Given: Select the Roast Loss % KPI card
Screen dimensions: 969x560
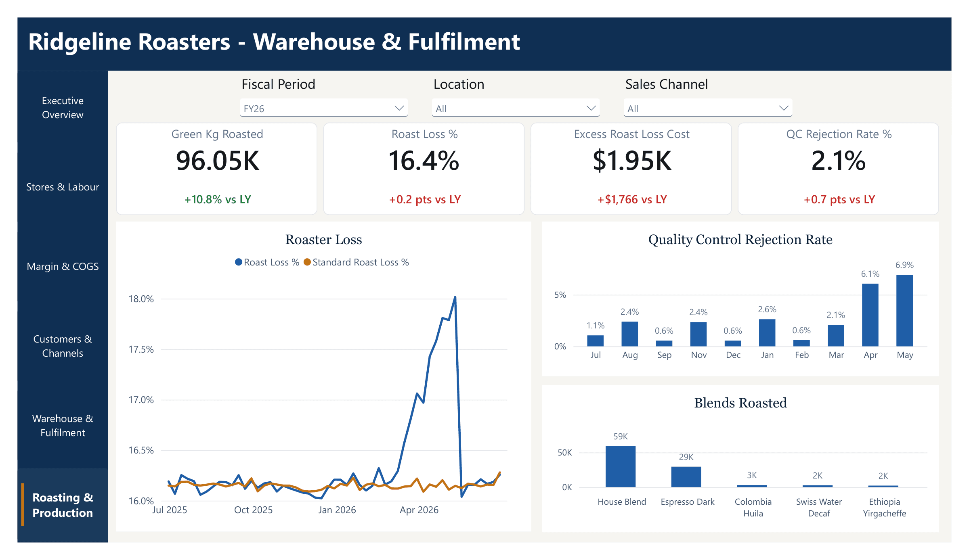Looking at the screenshot, I should tap(424, 169).
